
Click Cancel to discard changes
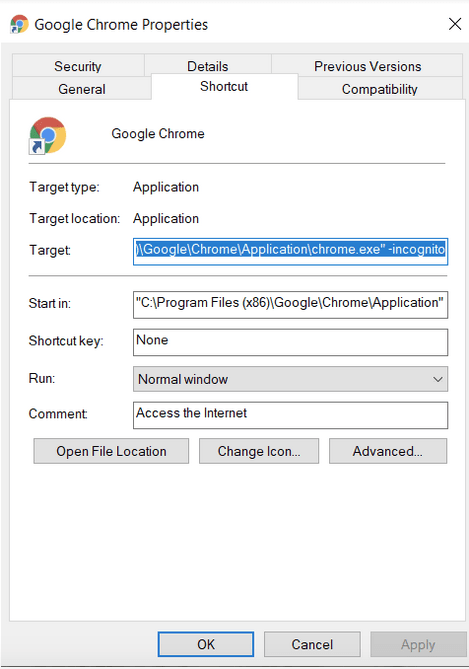(312, 644)
